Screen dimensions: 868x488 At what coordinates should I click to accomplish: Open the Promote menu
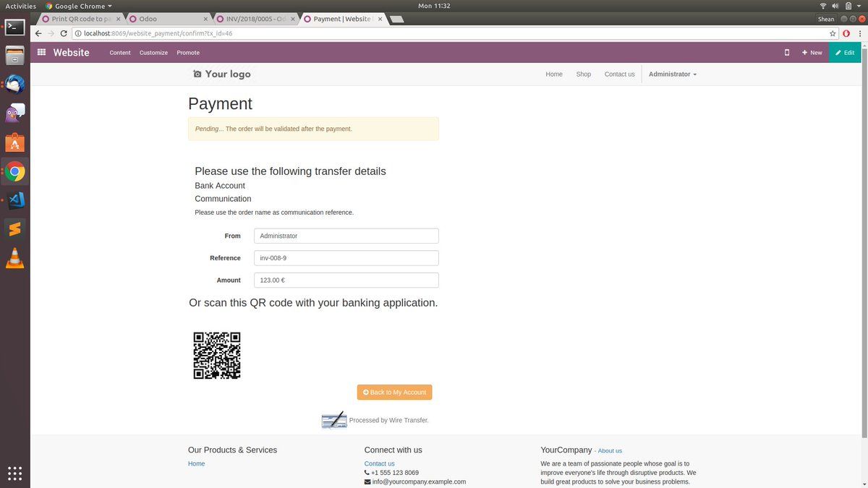click(188, 53)
